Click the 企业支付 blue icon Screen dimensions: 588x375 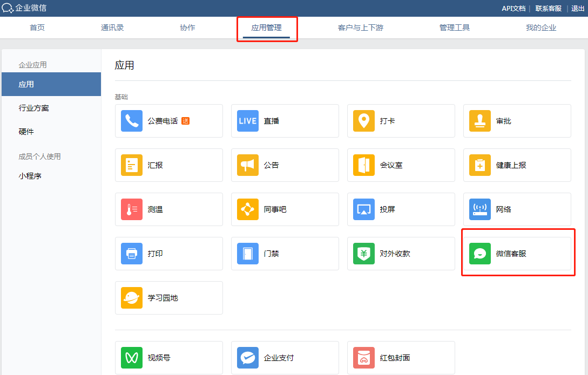point(247,358)
